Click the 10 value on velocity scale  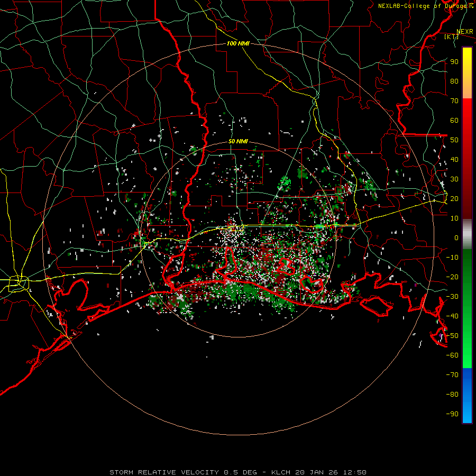[x=454, y=218]
